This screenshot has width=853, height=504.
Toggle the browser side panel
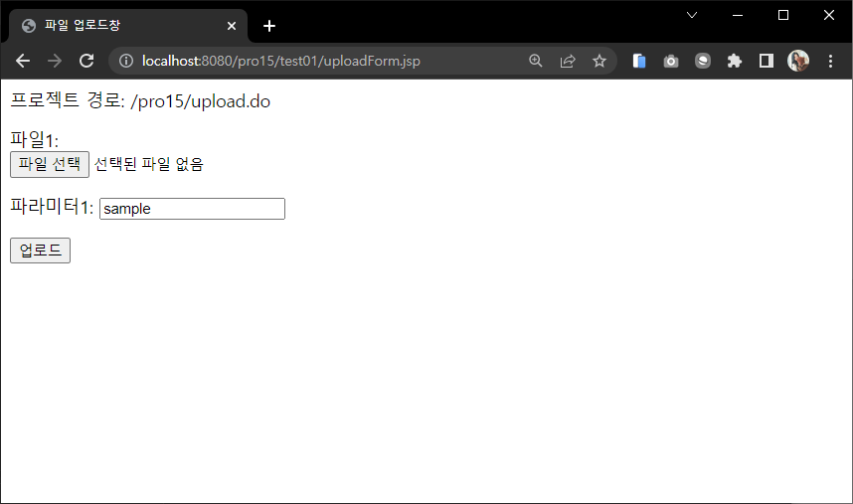click(x=767, y=61)
